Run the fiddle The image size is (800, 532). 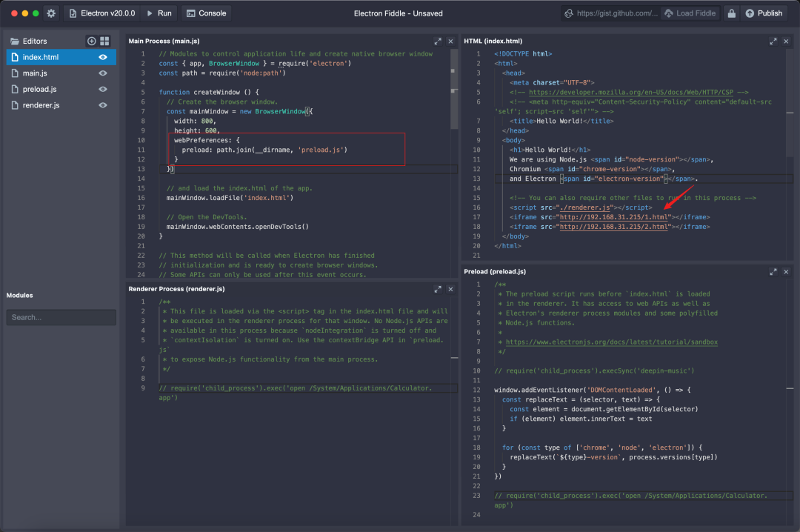click(x=159, y=13)
